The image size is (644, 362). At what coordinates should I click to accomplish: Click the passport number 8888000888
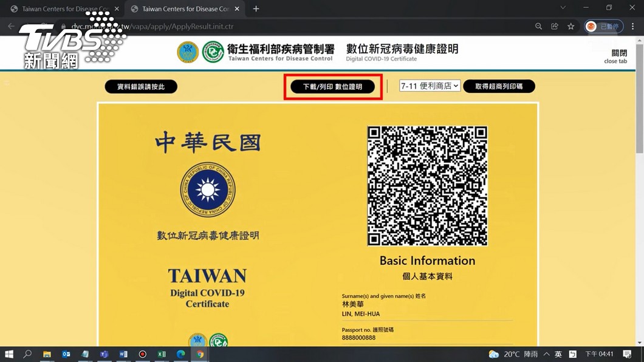[358, 338]
